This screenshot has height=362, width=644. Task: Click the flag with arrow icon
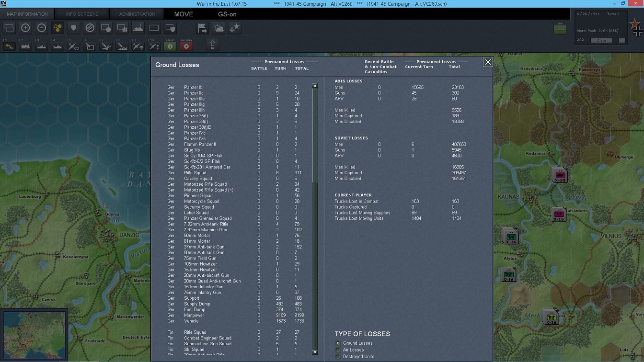[x=203, y=28]
